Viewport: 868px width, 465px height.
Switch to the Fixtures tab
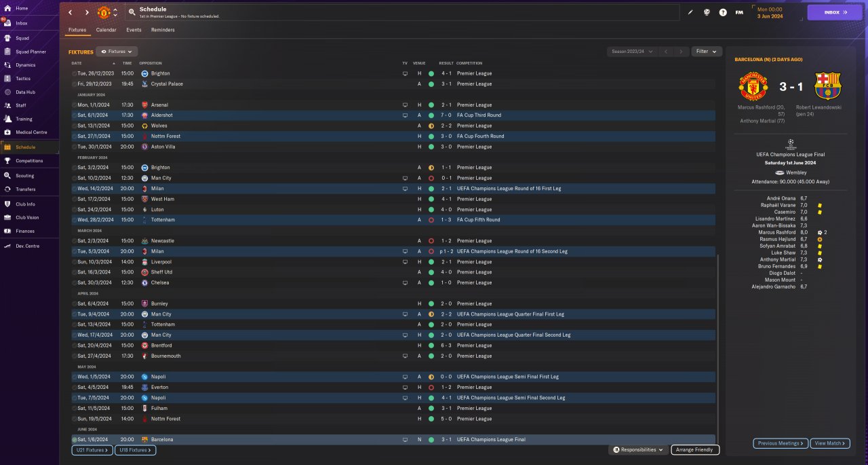pos(77,30)
